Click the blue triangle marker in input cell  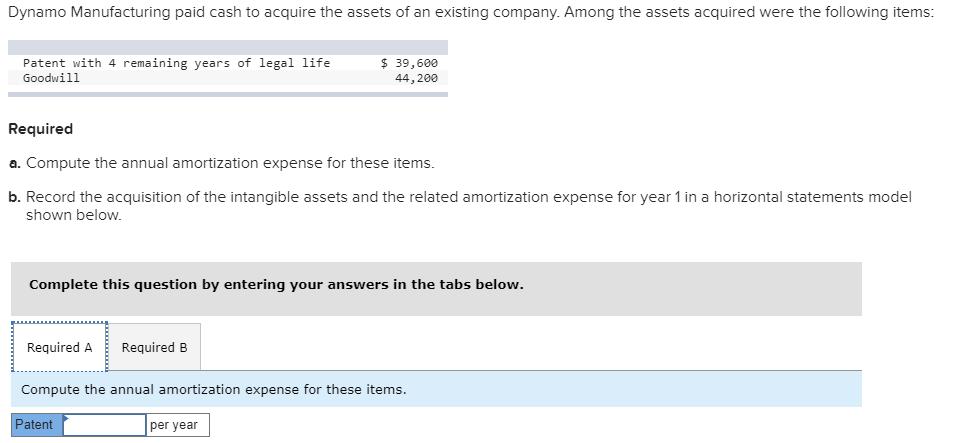(66, 419)
